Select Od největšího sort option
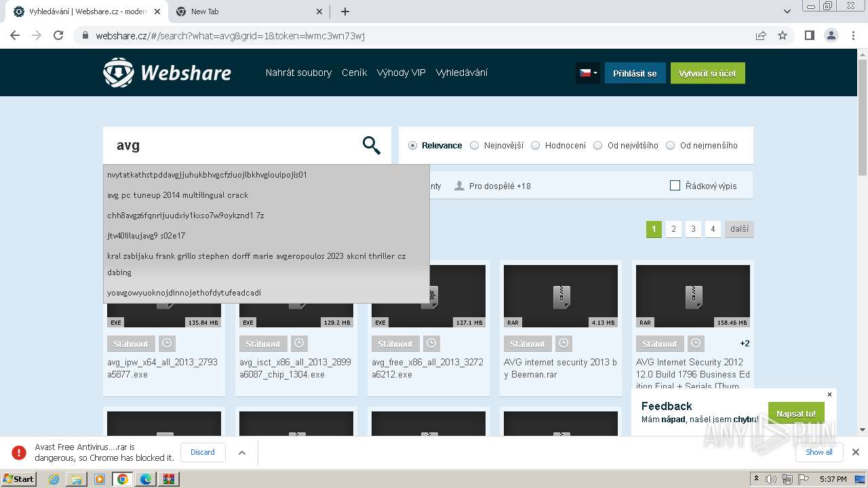868x488 pixels. pyautogui.click(x=598, y=146)
